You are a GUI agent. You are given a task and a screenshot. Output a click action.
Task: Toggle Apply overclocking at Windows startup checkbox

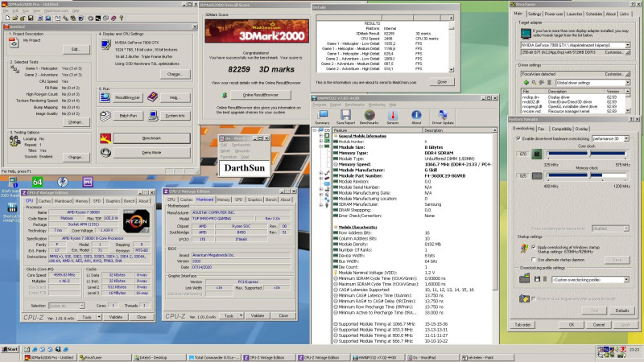click(x=534, y=247)
